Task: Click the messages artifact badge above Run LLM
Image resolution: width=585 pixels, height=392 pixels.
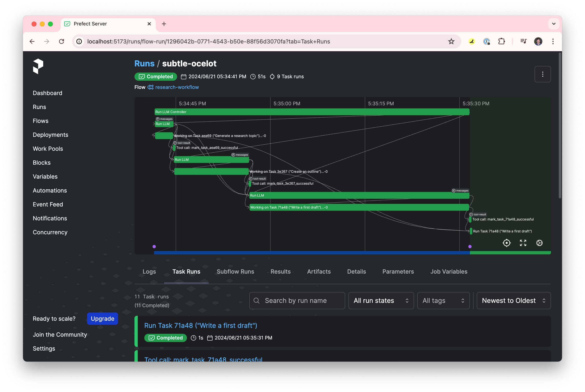Action: point(164,119)
